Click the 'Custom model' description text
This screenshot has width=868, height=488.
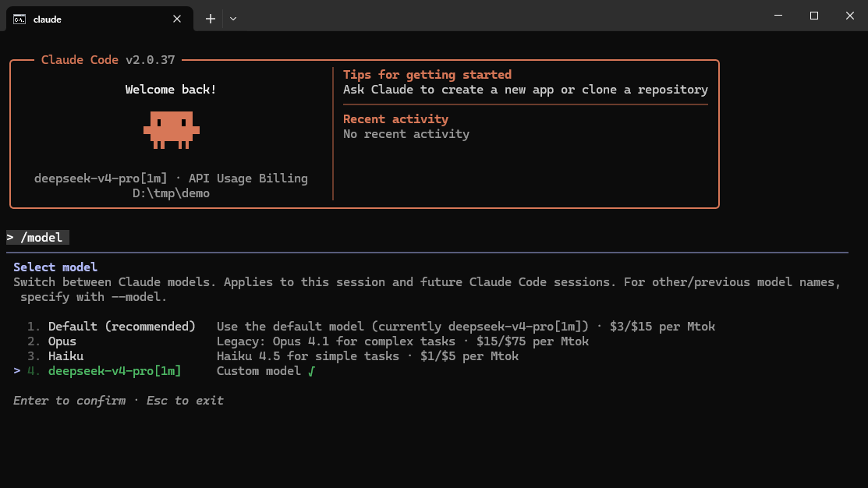pyautogui.click(x=258, y=371)
